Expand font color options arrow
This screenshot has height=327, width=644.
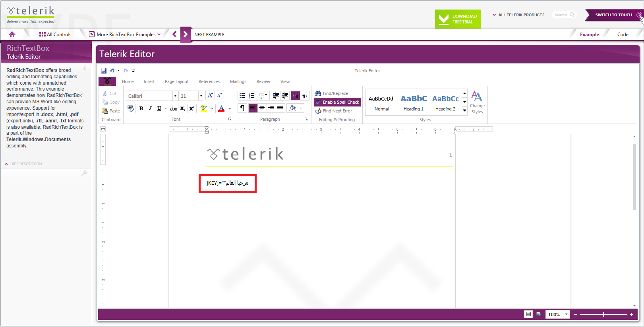230,108
